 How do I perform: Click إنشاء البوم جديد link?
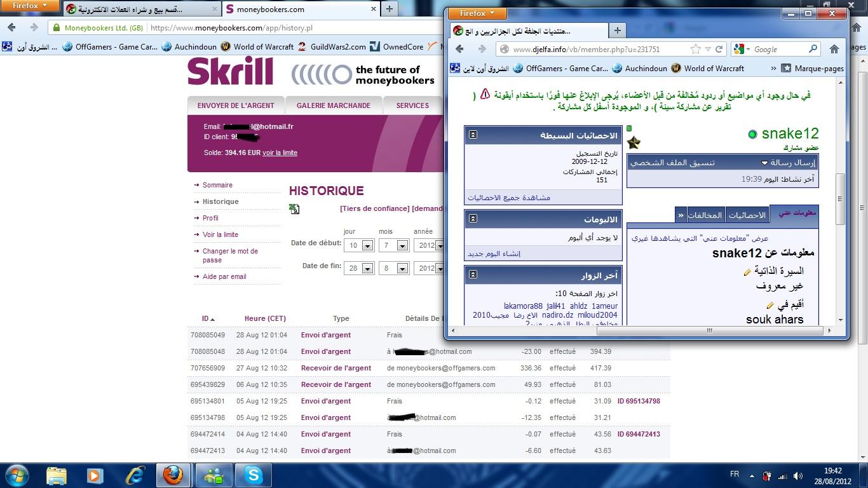(x=494, y=254)
